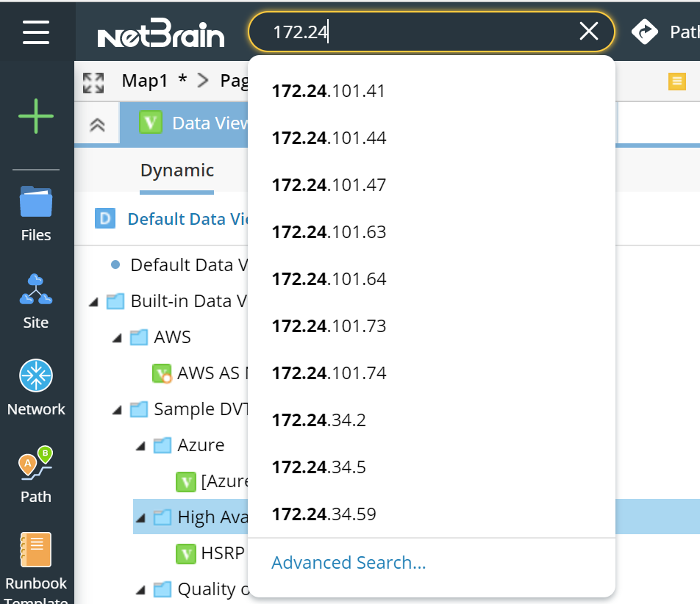Screen dimensions: 700x604
Task: Clear the search box with X
Action: tap(589, 31)
